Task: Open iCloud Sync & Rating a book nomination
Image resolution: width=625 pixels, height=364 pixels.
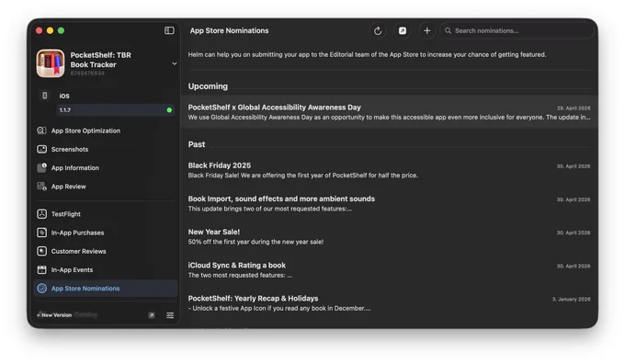Action: click(389, 270)
